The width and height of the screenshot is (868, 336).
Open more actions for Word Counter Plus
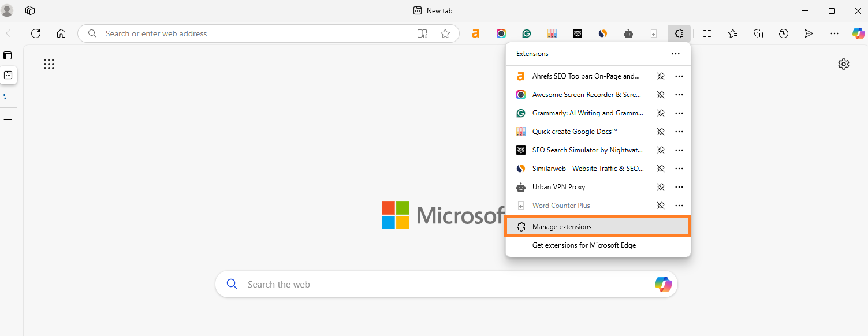coord(679,206)
